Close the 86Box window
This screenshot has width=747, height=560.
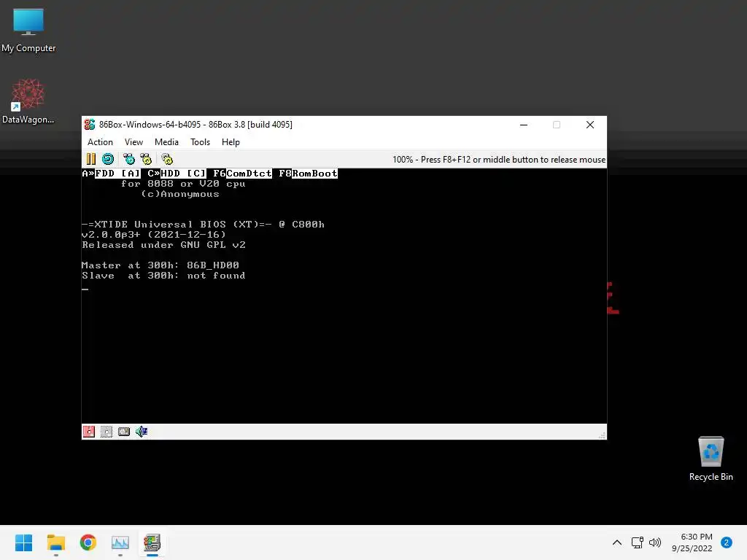click(x=589, y=125)
